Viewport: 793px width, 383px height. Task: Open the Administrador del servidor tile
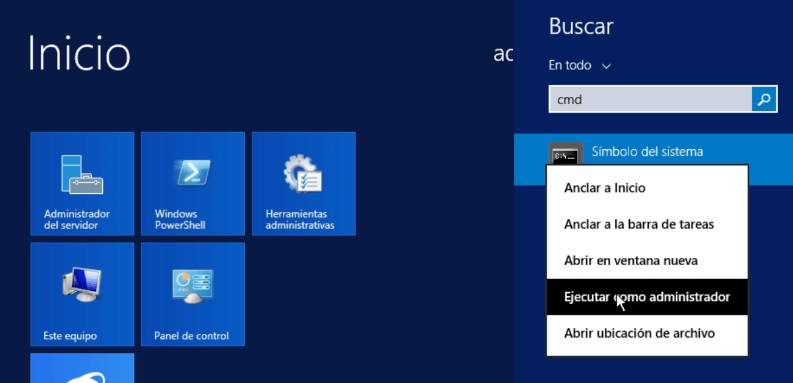[82, 184]
